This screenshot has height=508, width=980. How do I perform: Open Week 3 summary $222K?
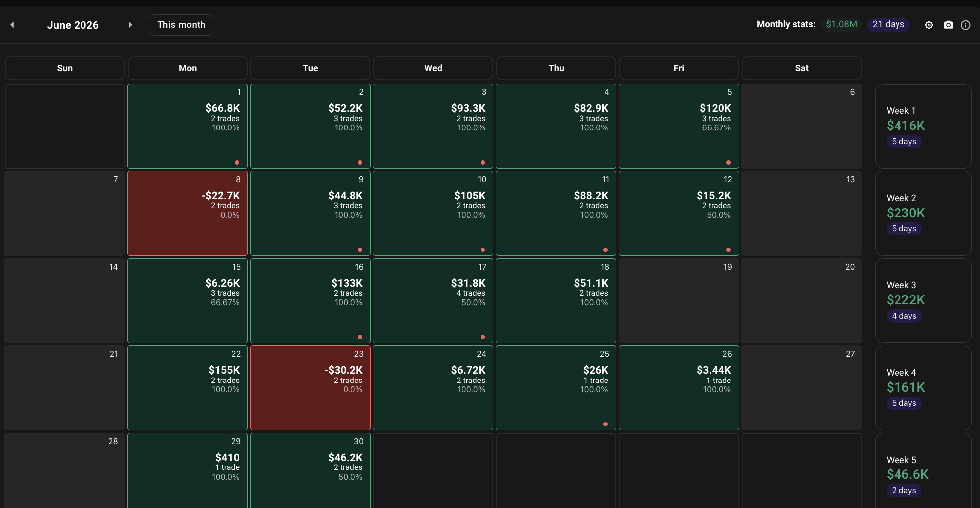[923, 300]
